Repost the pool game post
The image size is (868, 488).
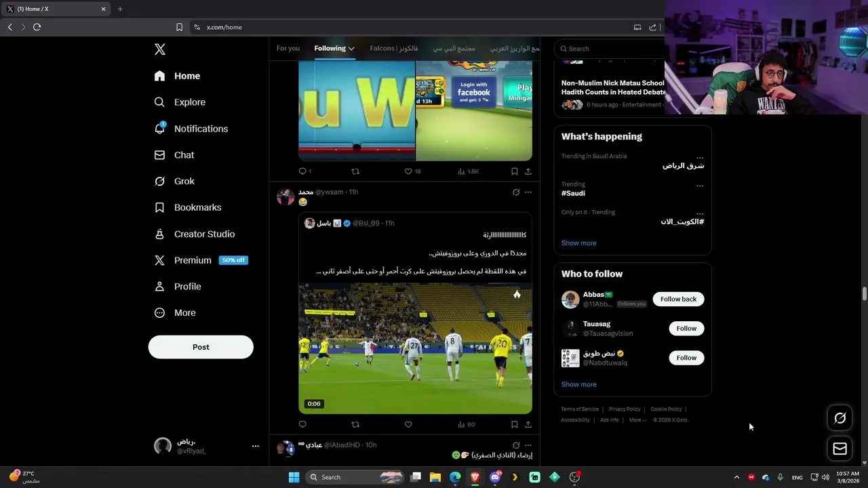click(x=355, y=171)
